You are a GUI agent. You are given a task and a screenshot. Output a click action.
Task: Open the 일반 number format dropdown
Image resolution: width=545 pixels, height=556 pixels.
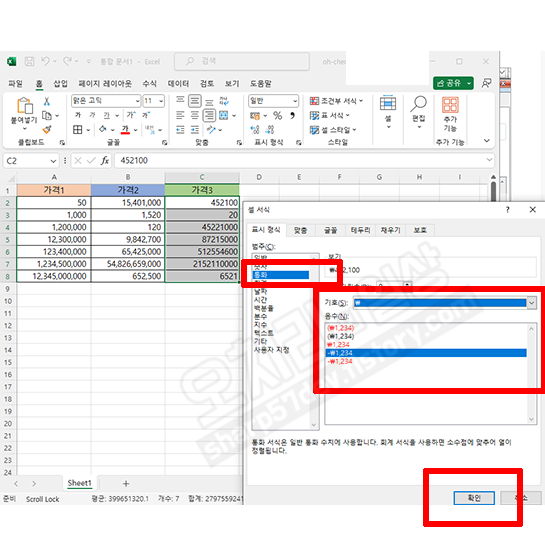(x=295, y=101)
